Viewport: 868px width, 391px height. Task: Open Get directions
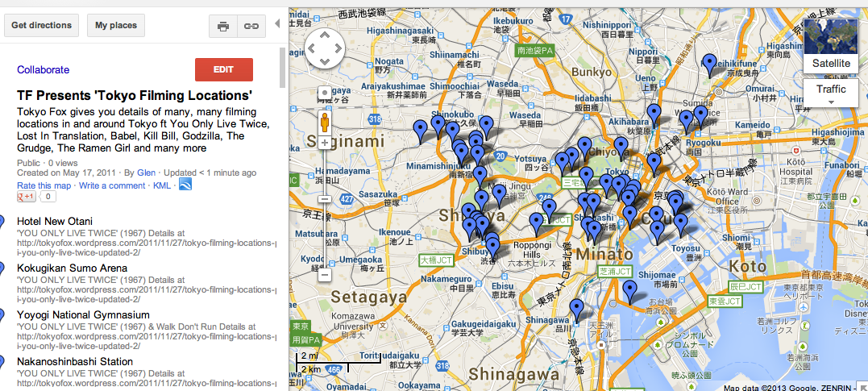coord(42,25)
